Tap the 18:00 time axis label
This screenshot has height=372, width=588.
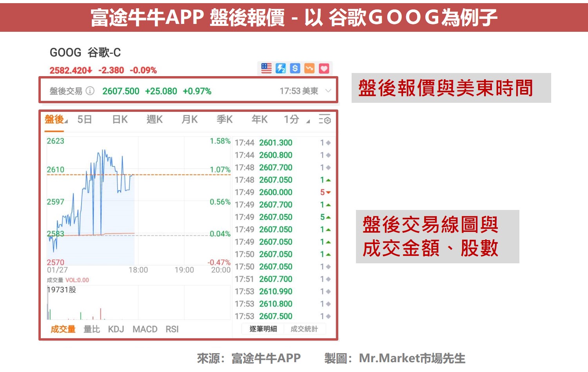pos(138,270)
